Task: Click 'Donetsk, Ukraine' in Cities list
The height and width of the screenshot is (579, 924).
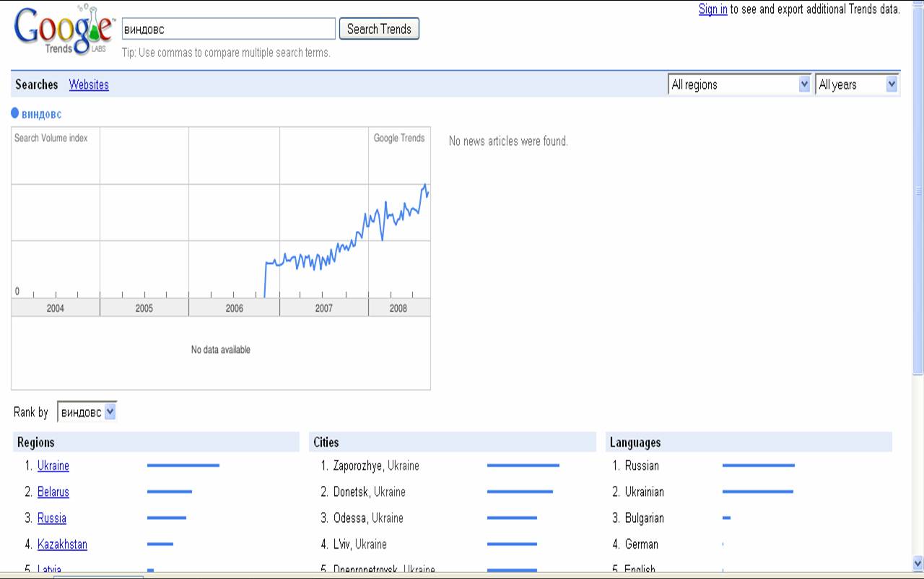Action: click(370, 492)
